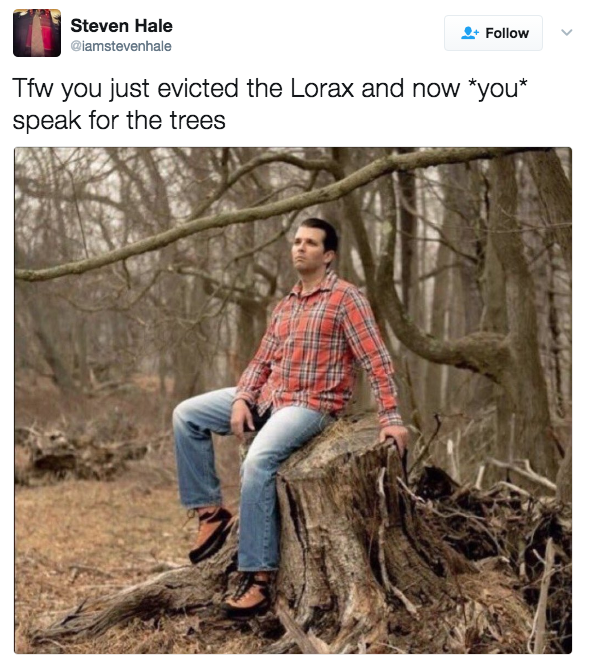Viewport: 593px width, 664px height.
Task: Visit the @iamstevenhale handle link
Action: pos(121,46)
